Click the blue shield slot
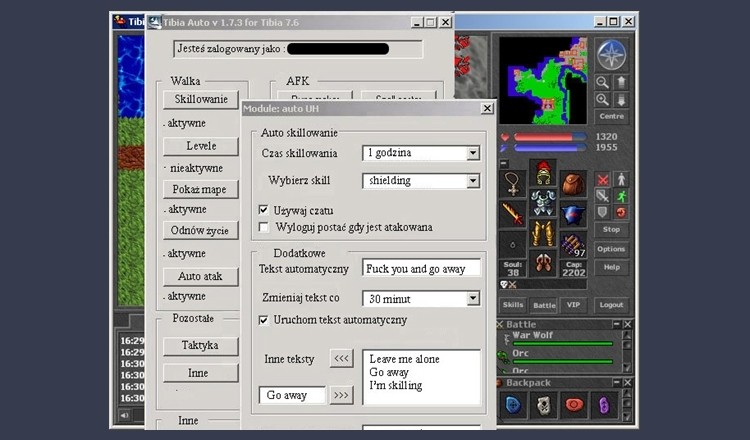 pyautogui.click(x=573, y=214)
